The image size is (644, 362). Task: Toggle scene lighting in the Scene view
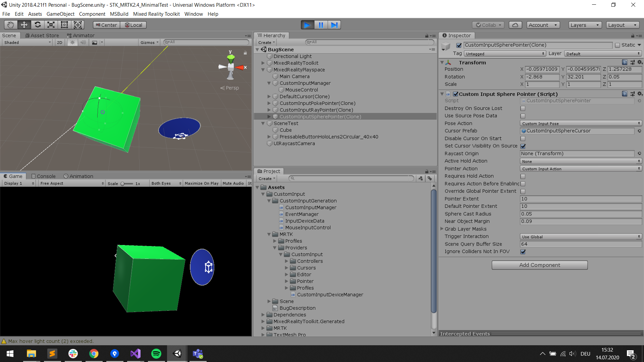[72, 42]
